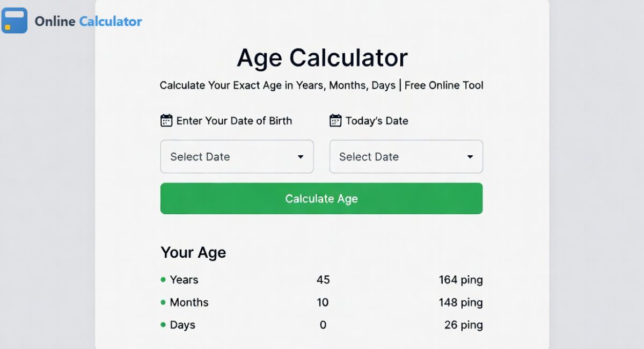Viewport: 644px width, 349px height.
Task: Expand the birth date Select Date dropdown
Action: tap(237, 157)
